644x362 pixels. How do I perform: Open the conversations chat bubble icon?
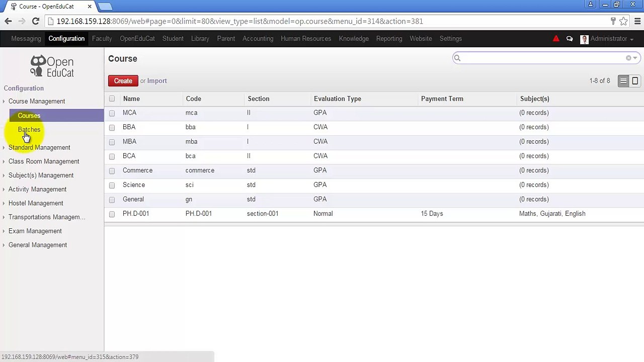pyautogui.click(x=570, y=39)
